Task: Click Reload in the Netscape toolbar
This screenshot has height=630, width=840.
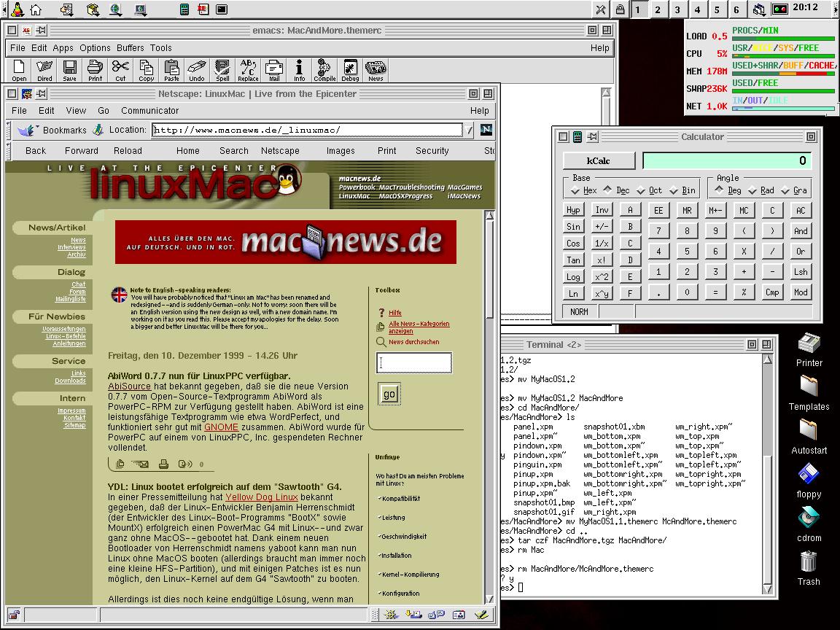Action: tap(128, 150)
